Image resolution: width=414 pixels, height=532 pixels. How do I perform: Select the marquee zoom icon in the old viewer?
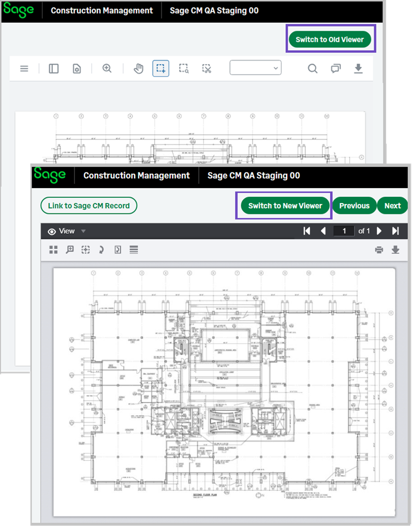[85, 250]
